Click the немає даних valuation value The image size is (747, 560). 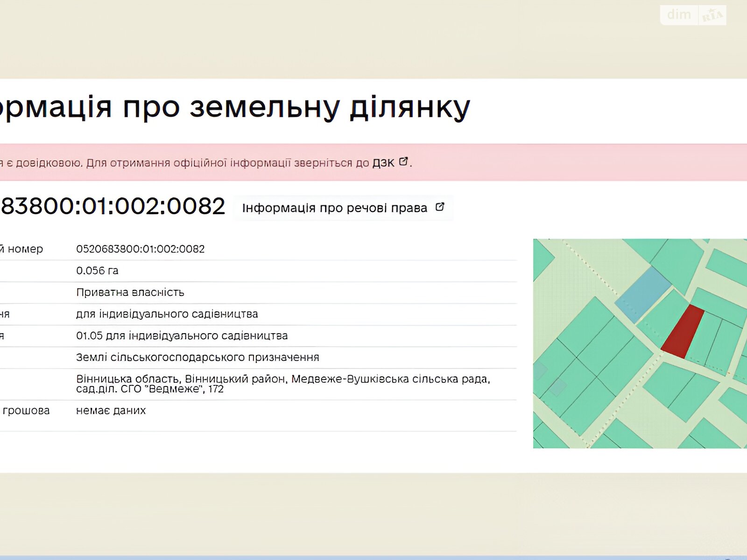coord(111,411)
